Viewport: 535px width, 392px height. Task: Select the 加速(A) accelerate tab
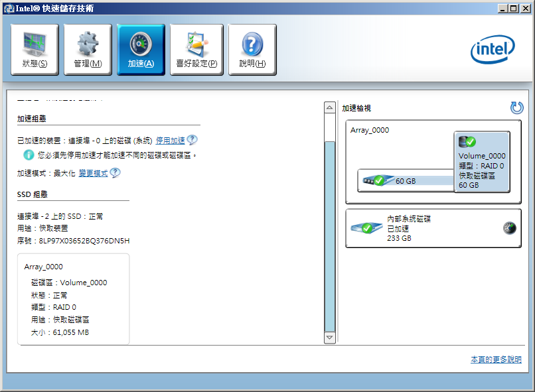[x=141, y=50]
